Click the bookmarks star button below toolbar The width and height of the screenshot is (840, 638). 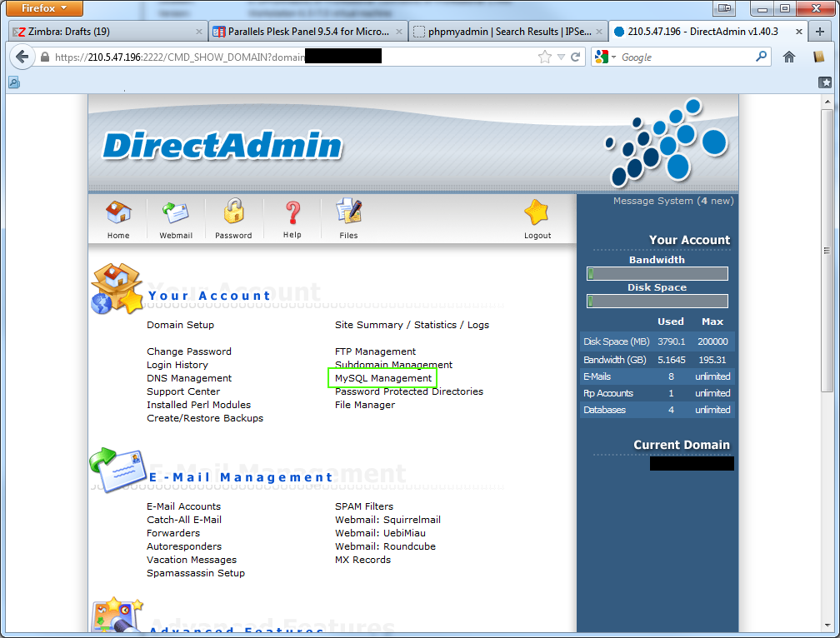tap(825, 82)
